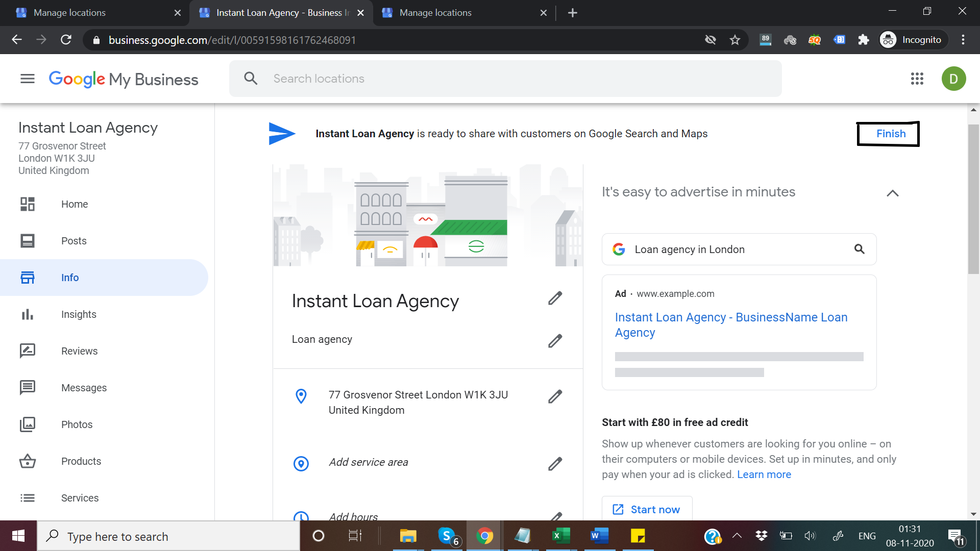Image resolution: width=980 pixels, height=551 pixels.
Task: Click the Photos sidebar icon
Action: pos(28,424)
